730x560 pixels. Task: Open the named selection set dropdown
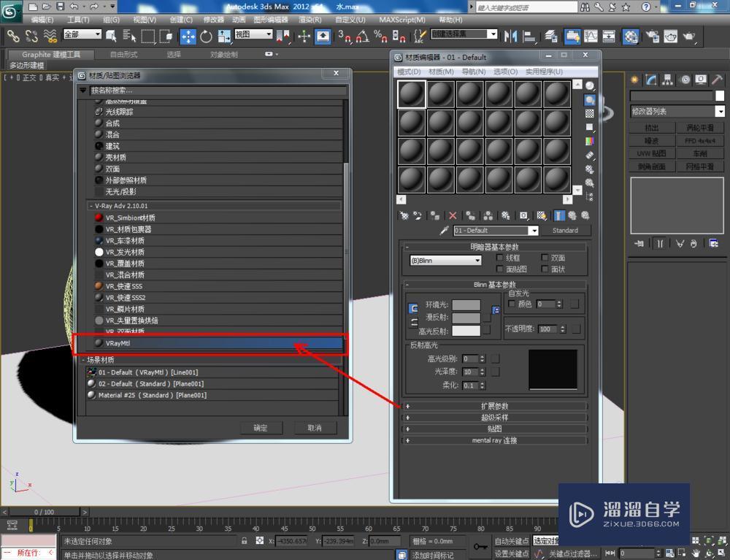[x=464, y=34]
